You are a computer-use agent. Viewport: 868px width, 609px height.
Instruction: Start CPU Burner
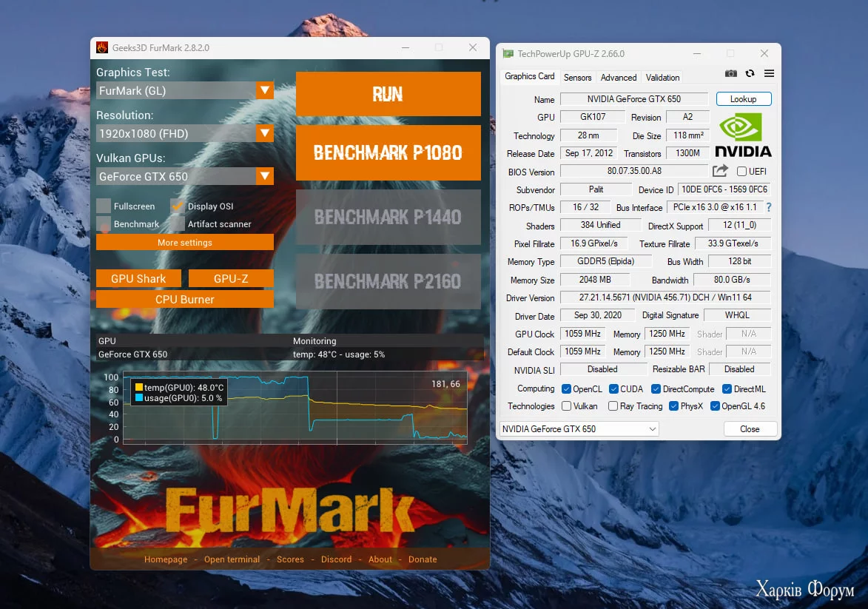tap(185, 299)
